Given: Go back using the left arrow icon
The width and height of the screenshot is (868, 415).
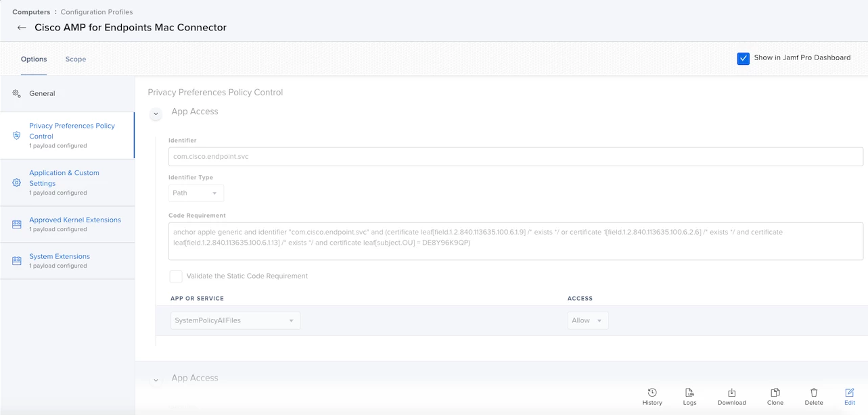Looking at the screenshot, I should 22,28.
